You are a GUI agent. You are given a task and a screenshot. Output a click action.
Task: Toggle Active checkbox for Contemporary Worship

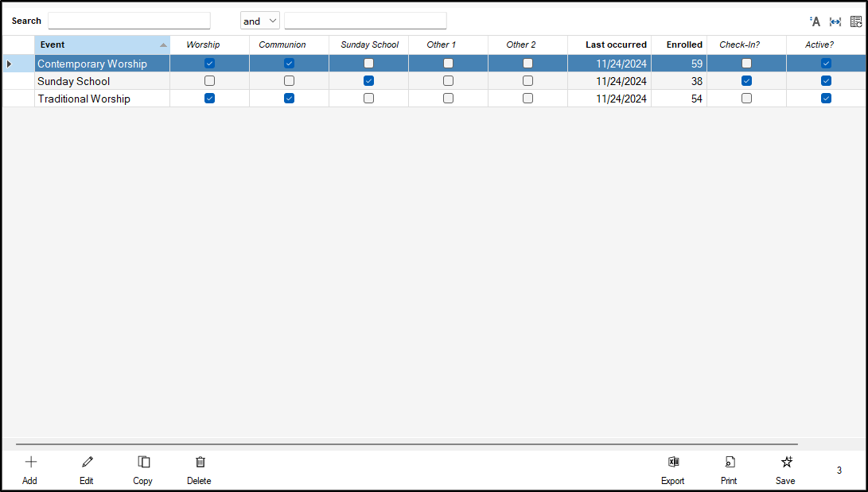(826, 64)
